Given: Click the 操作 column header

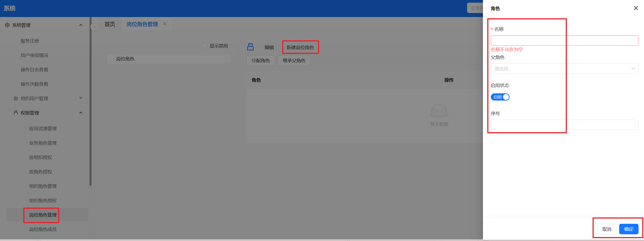Looking at the screenshot, I should click(x=449, y=80).
